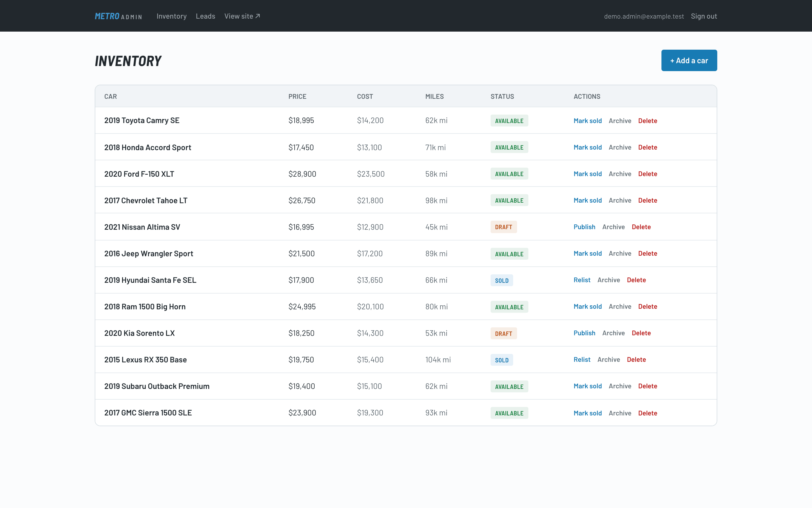The image size is (812, 508).
Task: Select the 2019 Toyota Camry SE name
Action: pyautogui.click(x=142, y=120)
